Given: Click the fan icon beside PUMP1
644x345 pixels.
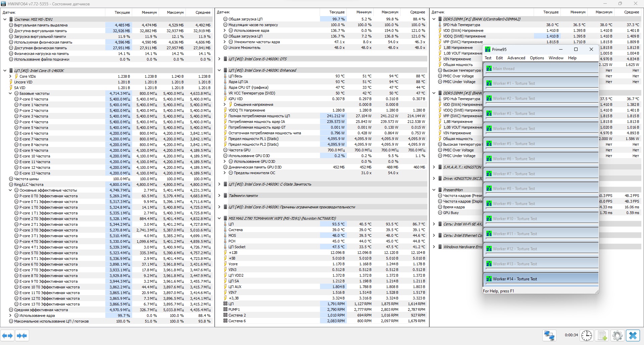Looking at the screenshot, I should pyautogui.click(x=225, y=309).
